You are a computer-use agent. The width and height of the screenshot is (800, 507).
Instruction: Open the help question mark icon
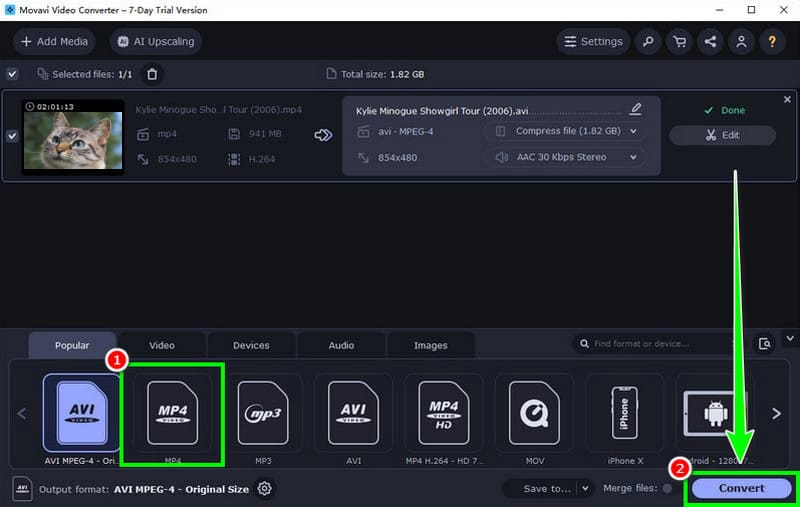772,41
